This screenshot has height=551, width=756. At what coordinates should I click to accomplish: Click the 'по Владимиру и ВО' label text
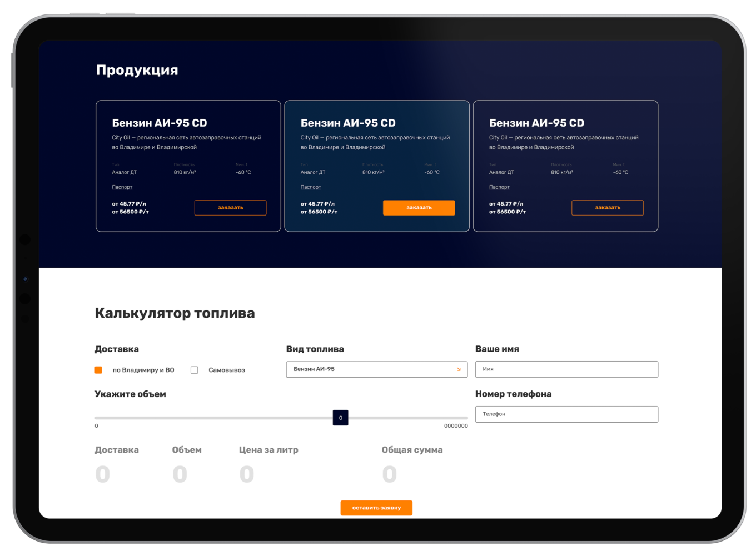[143, 370]
